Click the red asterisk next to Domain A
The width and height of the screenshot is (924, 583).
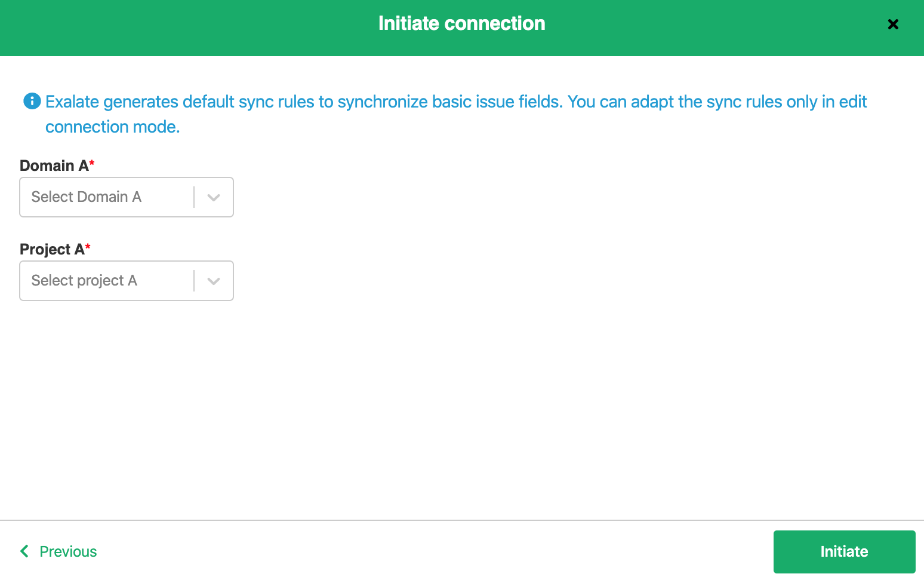point(92,162)
